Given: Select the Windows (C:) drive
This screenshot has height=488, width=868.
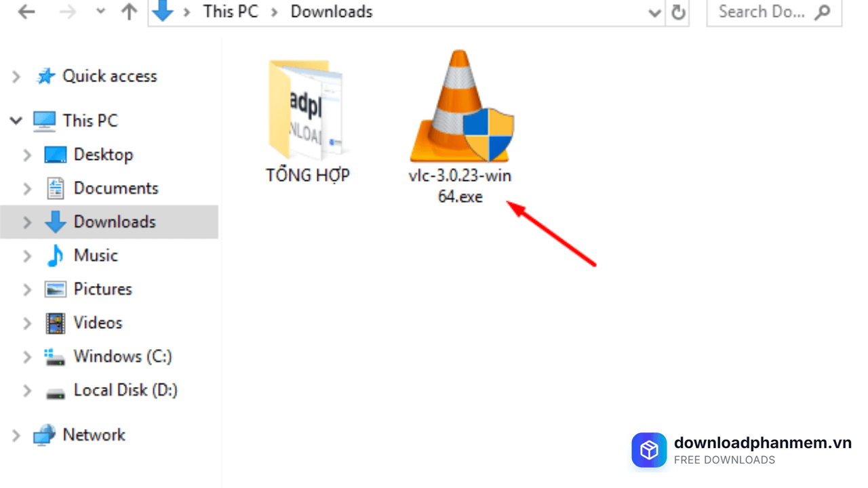Looking at the screenshot, I should tap(122, 357).
